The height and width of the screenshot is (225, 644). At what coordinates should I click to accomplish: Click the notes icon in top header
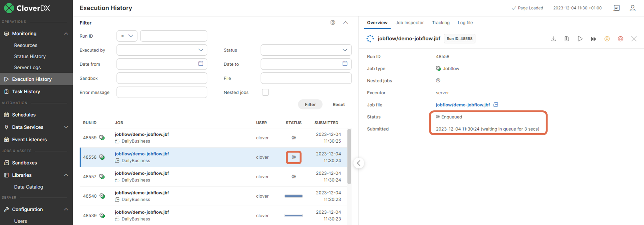coord(617,8)
